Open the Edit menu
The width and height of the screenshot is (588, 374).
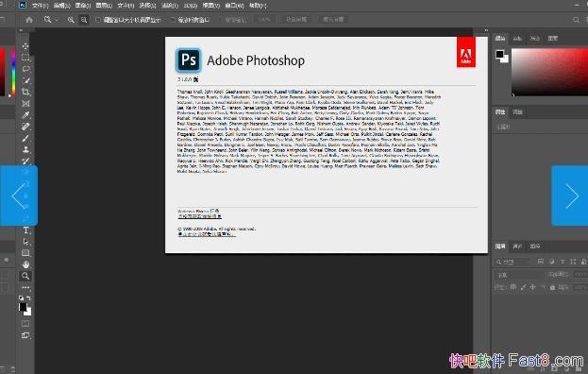(61, 6)
